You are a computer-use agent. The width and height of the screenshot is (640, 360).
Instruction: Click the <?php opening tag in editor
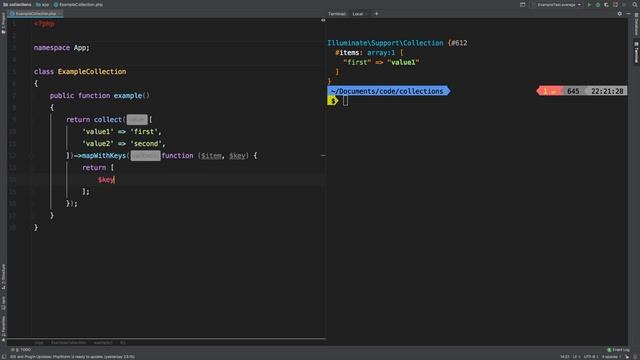coord(44,24)
